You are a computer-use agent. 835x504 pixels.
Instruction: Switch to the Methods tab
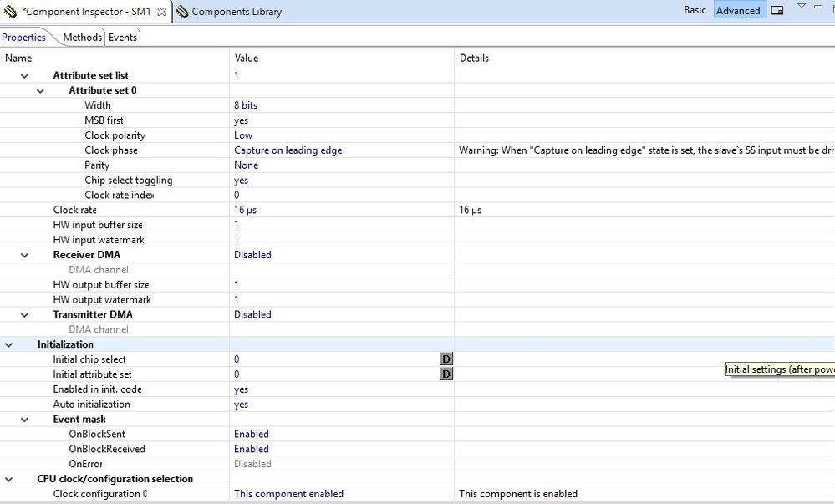[x=82, y=38]
